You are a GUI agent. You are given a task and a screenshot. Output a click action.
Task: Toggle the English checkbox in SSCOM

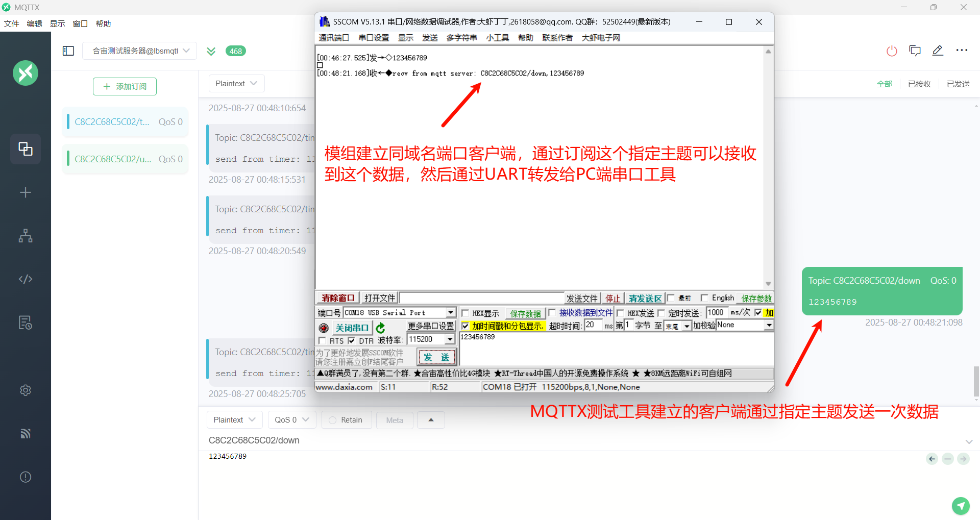click(704, 298)
